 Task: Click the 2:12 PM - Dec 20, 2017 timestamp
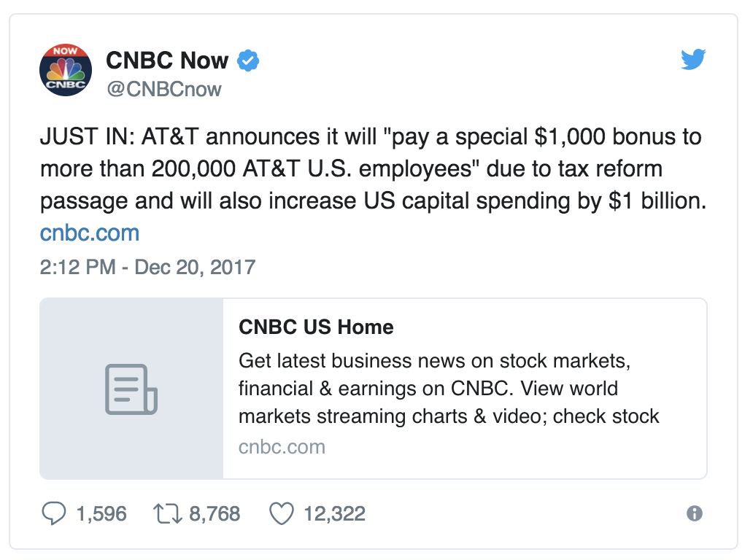[147, 266]
